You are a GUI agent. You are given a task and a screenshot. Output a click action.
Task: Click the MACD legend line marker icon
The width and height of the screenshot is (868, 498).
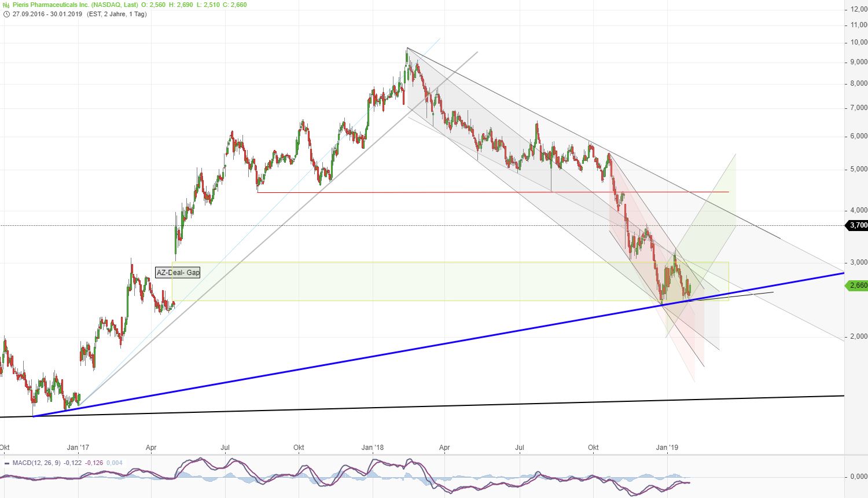point(6,463)
